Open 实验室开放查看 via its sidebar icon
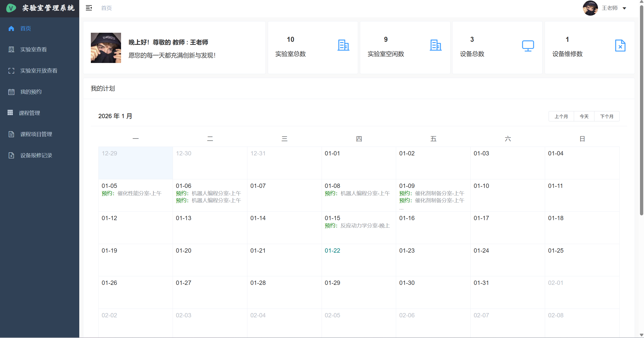644x338 pixels. (11, 71)
